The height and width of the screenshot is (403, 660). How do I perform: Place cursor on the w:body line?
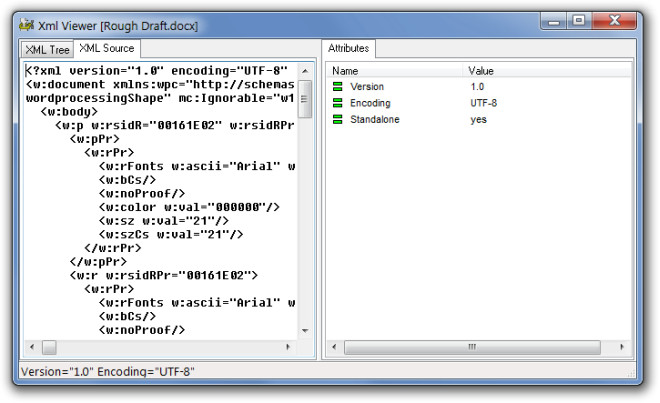coord(69,112)
